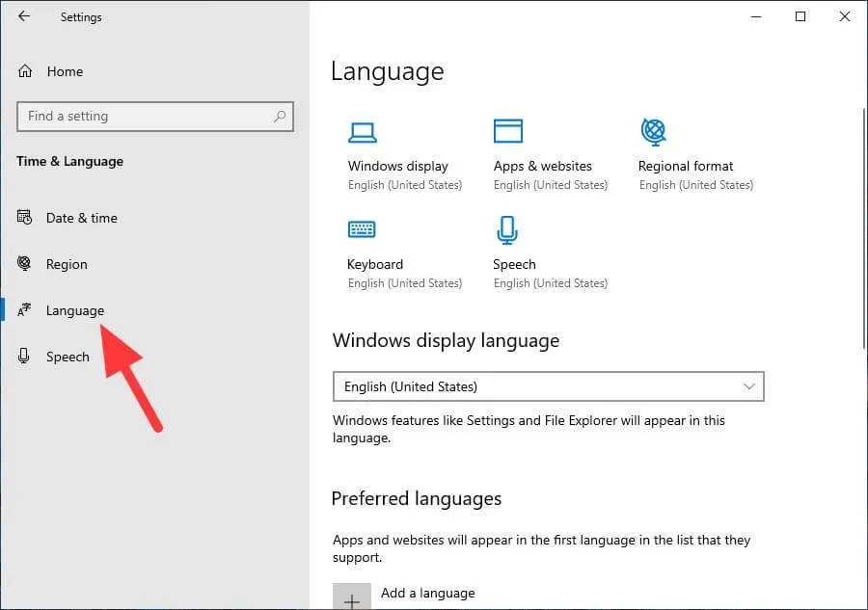Go back with the Settings back arrow
This screenshot has width=868, height=610.
(24, 16)
